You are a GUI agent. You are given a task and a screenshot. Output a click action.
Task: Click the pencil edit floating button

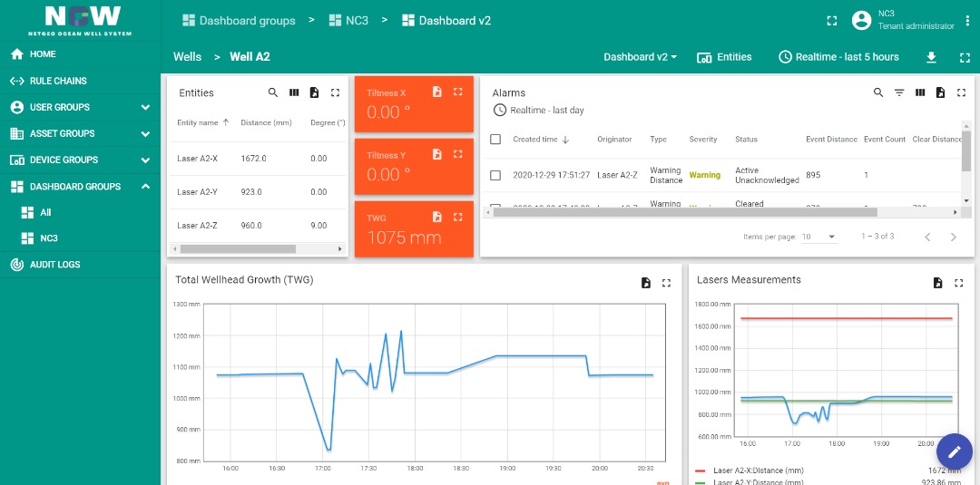[954, 451]
